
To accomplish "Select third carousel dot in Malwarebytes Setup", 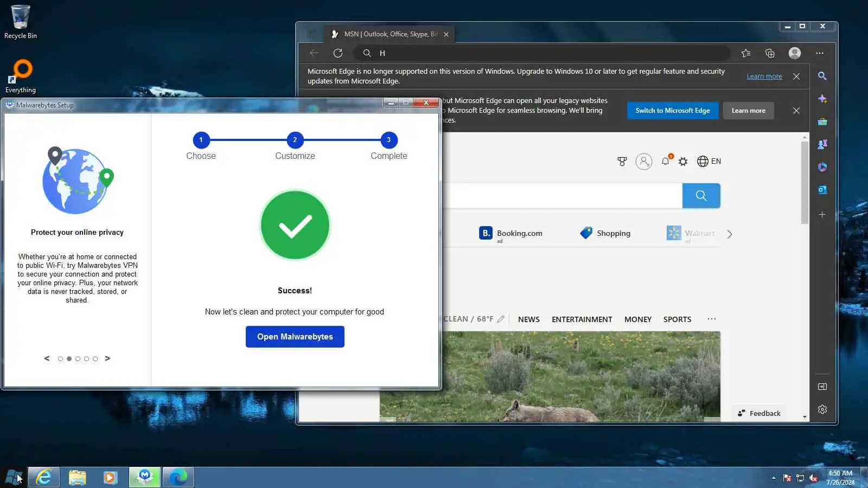I will pos(78,359).
